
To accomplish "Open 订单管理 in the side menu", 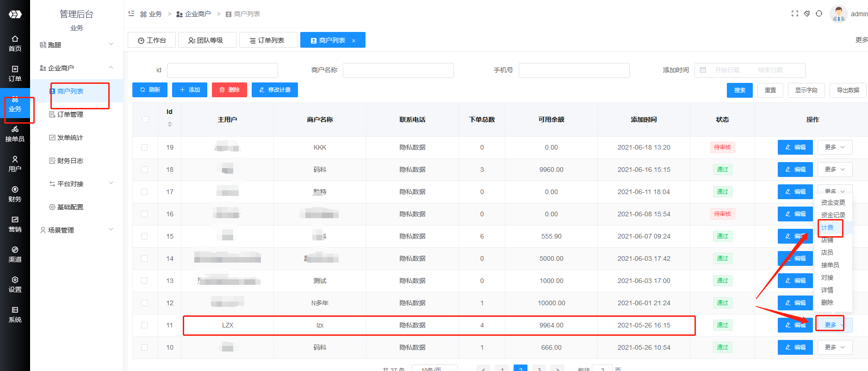I will pos(76,114).
